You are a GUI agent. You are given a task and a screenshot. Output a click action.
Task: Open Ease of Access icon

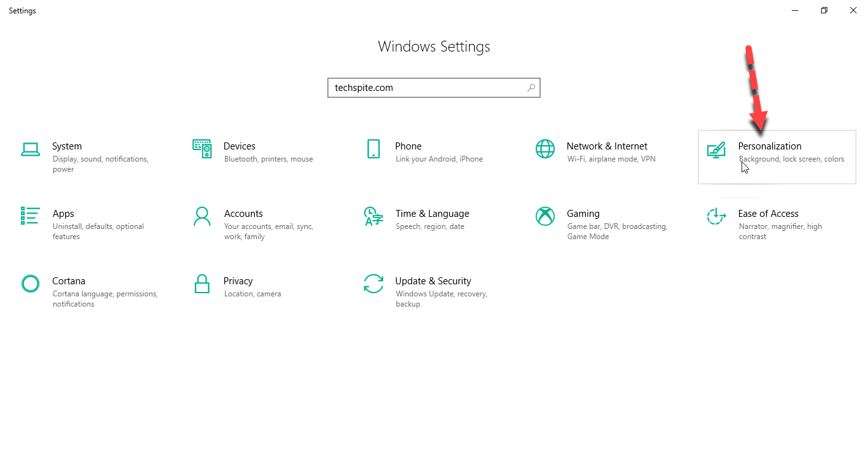click(716, 216)
